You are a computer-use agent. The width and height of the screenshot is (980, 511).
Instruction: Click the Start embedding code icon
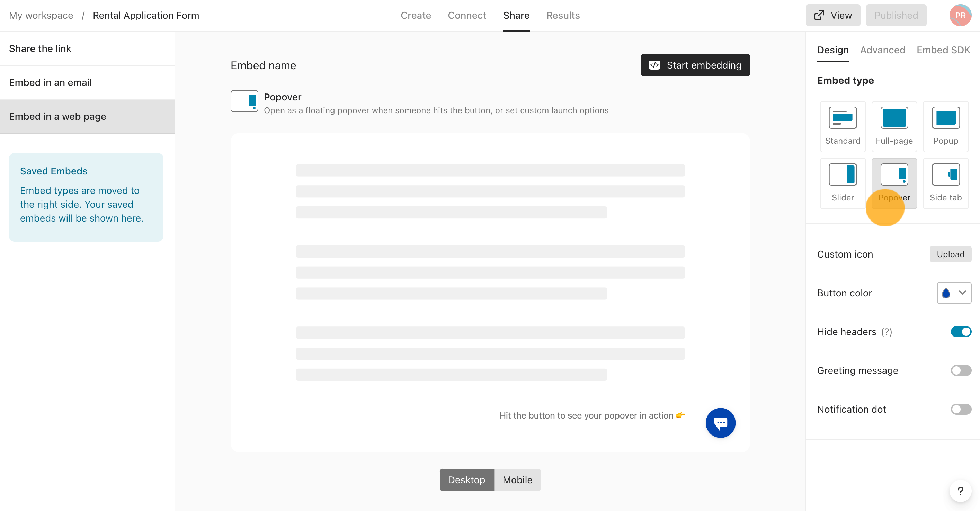coord(657,65)
